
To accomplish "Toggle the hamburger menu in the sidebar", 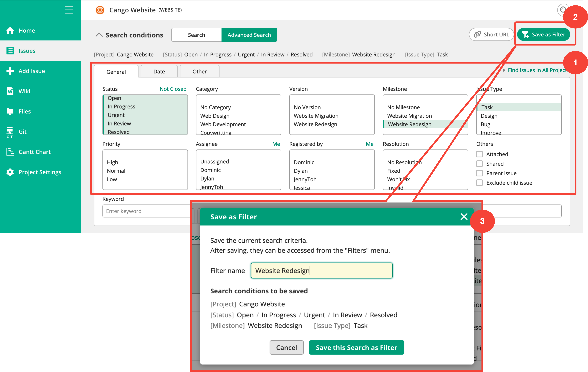I will point(69,10).
